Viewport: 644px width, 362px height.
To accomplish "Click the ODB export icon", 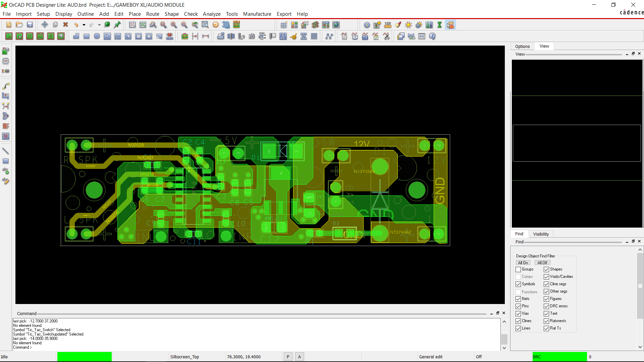I will 221,36.
